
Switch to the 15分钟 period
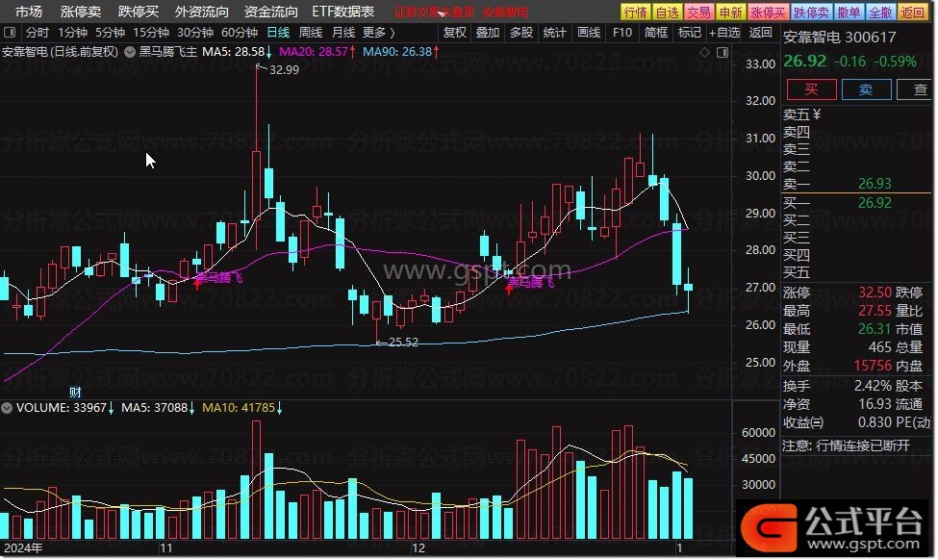click(x=151, y=33)
